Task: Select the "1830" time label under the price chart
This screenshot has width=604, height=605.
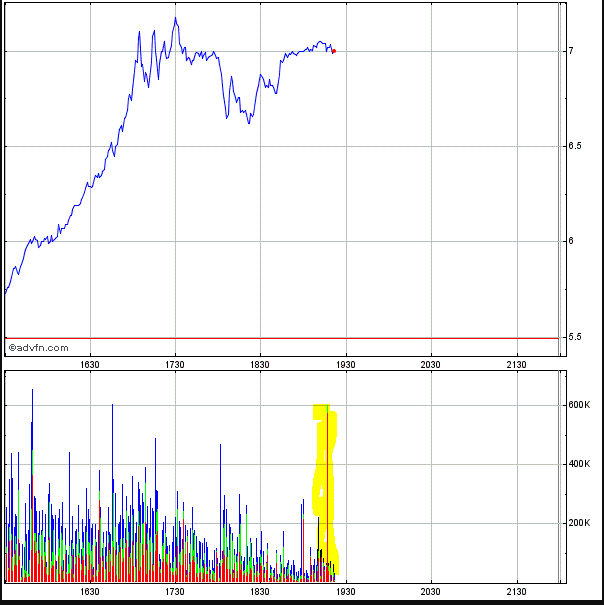Action: pos(260,365)
